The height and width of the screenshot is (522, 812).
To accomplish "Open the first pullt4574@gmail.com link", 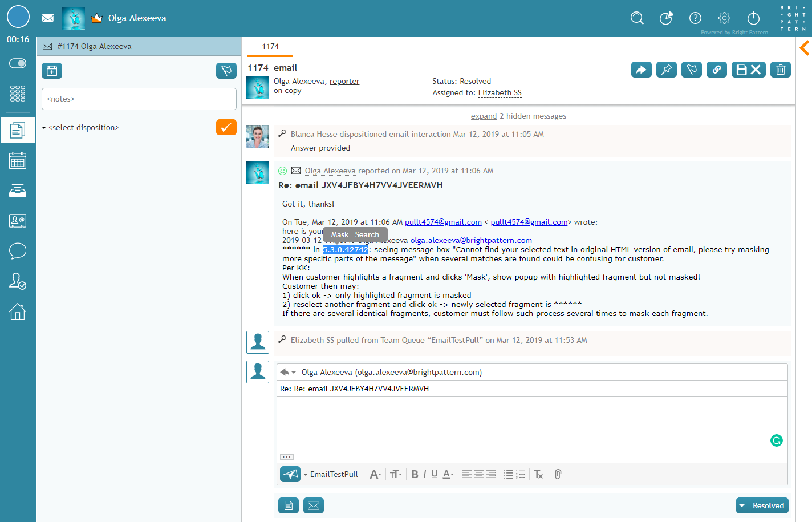I will tap(444, 222).
